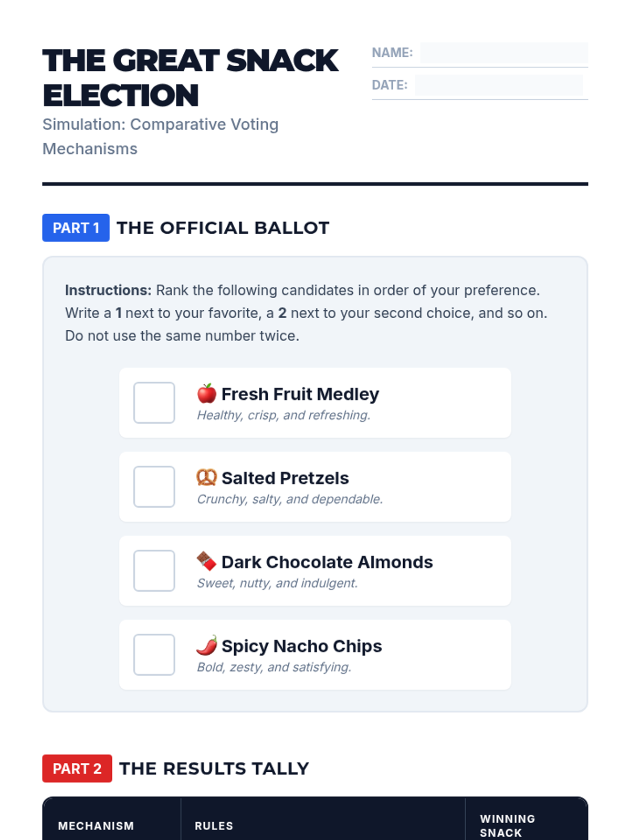The width and height of the screenshot is (630, 840).
Task: Select the RULES column header
Action: [x=214, y=826]
